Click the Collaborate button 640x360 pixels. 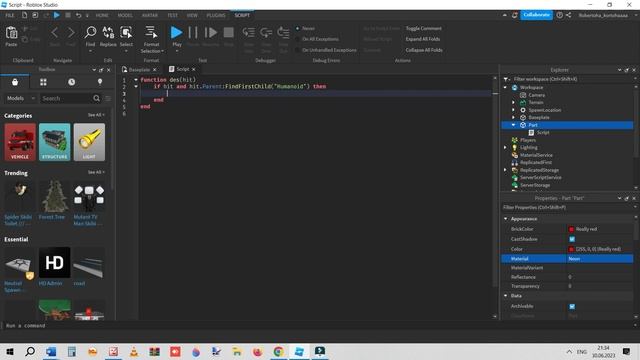tap(536, 15)
